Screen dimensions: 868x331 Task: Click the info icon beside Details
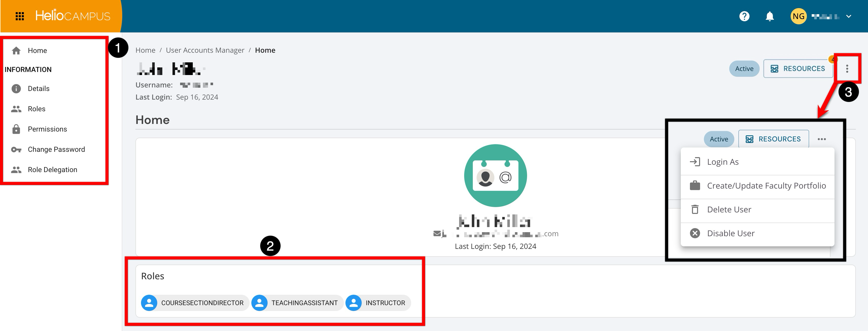tap(16, 88)
